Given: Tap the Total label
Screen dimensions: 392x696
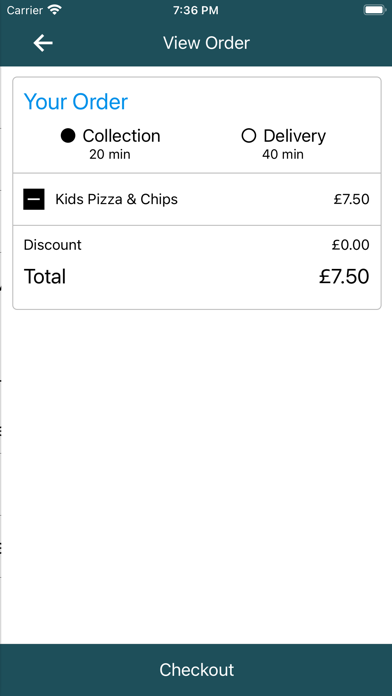Looking at the screenshot, I should [x=45, y=277].
